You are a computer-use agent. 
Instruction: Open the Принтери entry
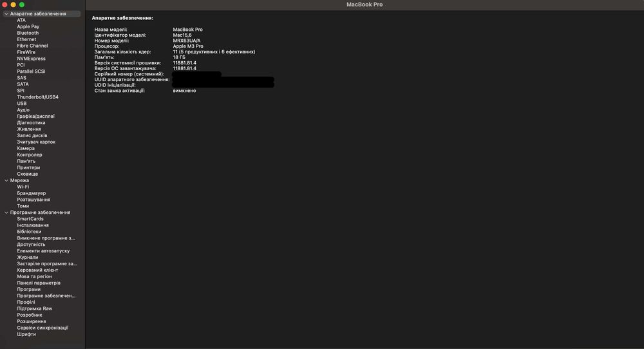[x=29, y=167]
